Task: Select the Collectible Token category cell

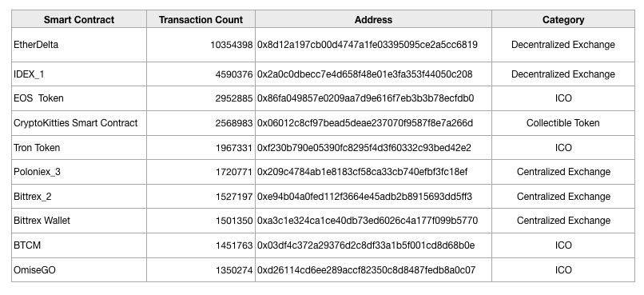Action: (563, 123)
